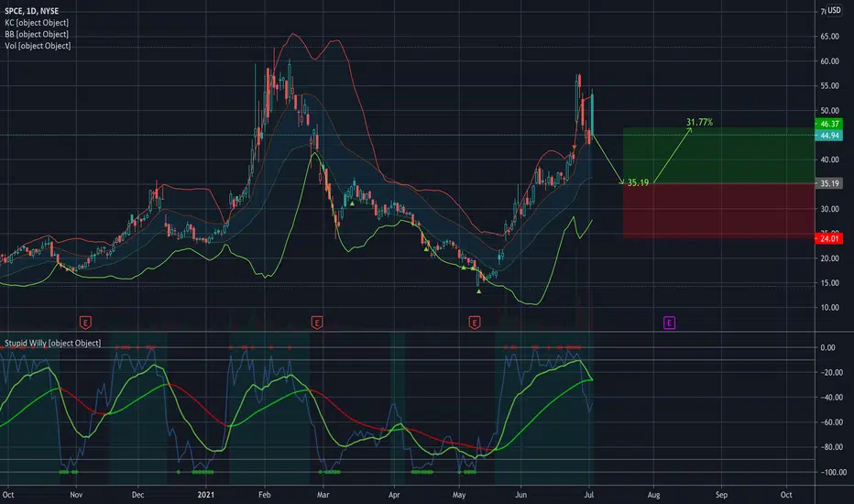The height and width of the screenshot is (504, 854).
Task: Click the 40.00 price axis label
Action: point(829,159)
